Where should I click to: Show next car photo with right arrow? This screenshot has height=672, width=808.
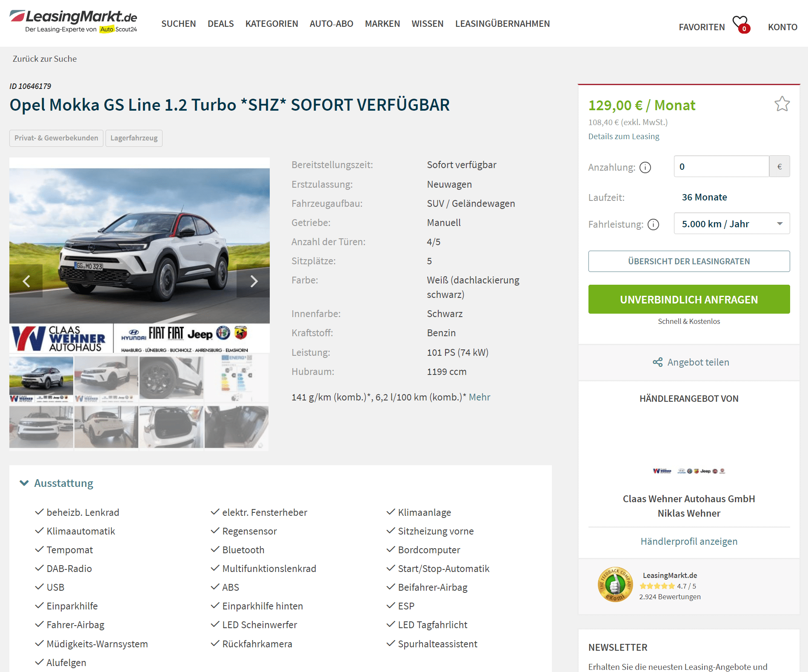(x=254, y=281)
